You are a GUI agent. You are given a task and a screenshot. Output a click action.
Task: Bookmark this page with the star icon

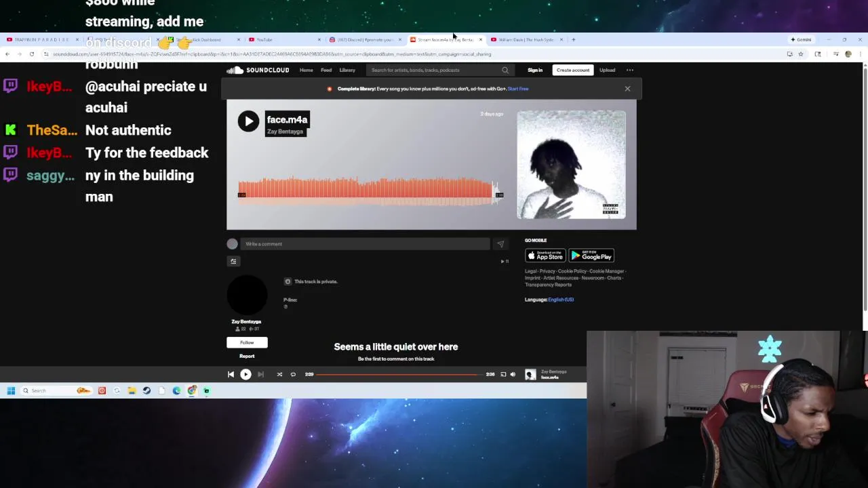[801, 54]
